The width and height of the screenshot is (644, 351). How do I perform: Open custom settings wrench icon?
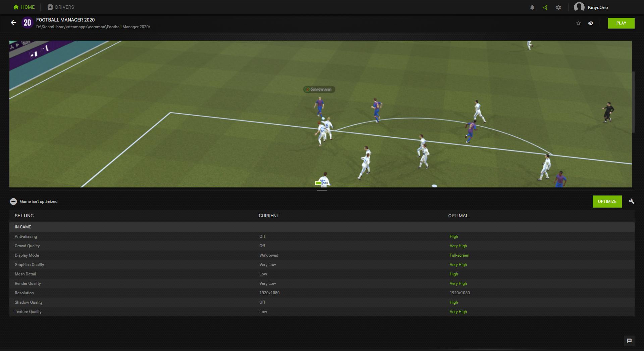(x=631, y=201)
